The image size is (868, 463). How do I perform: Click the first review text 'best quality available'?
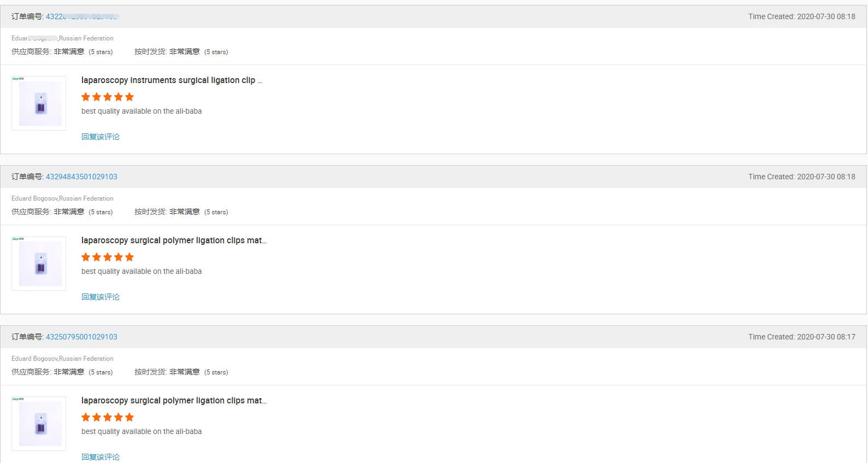click(141, 111)
